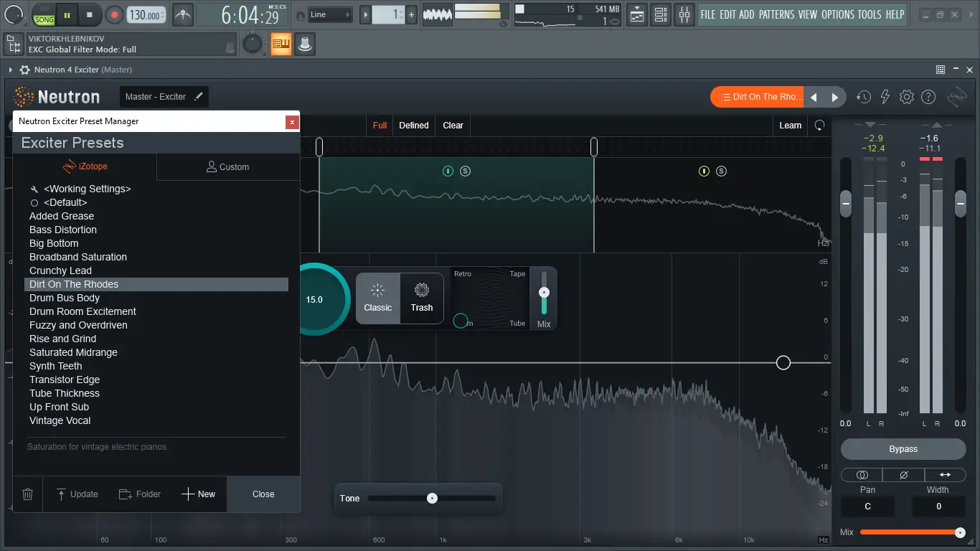Viewport: 980px width, 551px height.
Task: Open the OPTIONS menu
Action: [x=838, y=14]
